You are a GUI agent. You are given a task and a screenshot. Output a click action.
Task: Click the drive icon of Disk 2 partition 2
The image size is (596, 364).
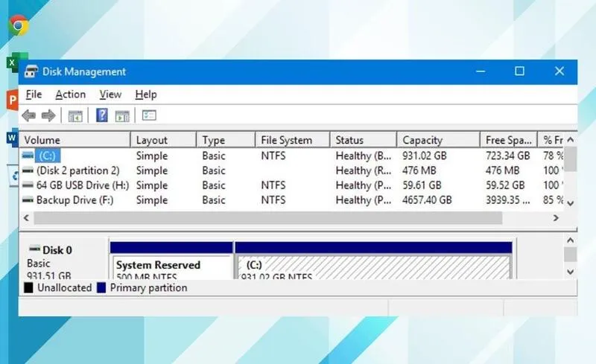click(28, 170)
